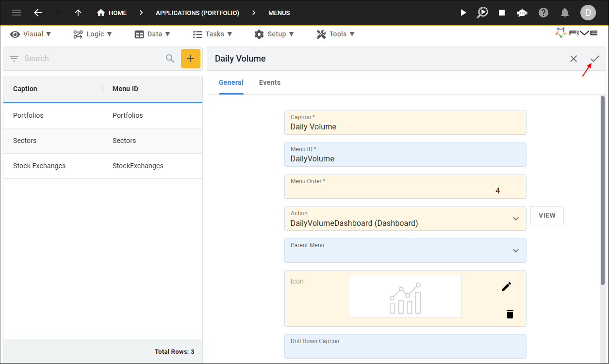Viewport: 609px width, 364px height.
Task: Delete the icon with trash button
Action: [510, 314]
